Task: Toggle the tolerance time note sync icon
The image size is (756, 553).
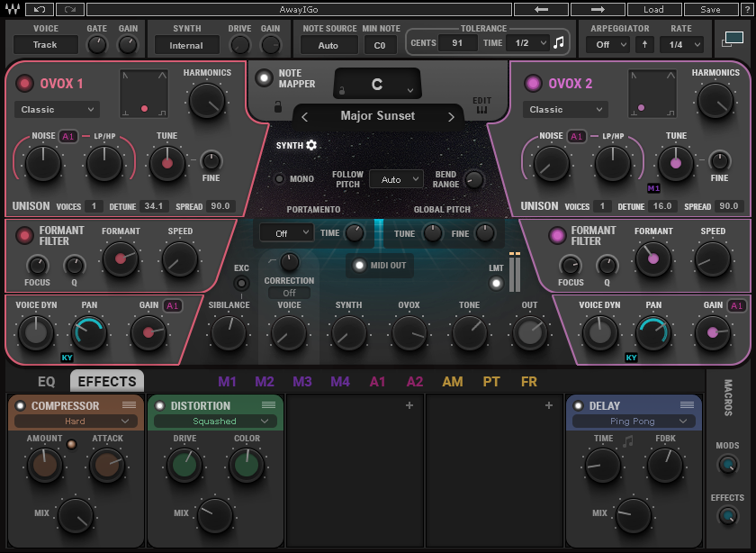Action: tap(559, 43)
